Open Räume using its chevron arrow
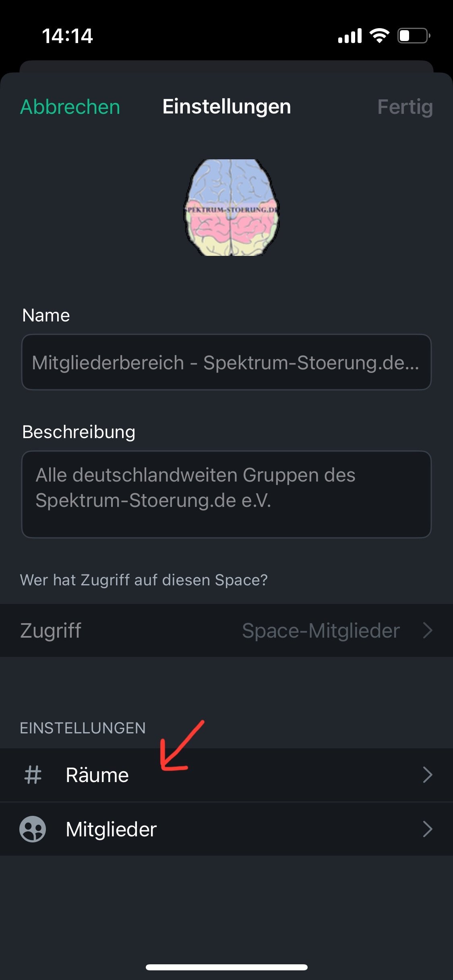Image resolution: width=453 pixels, height=980 pixels. pos(428,775)
